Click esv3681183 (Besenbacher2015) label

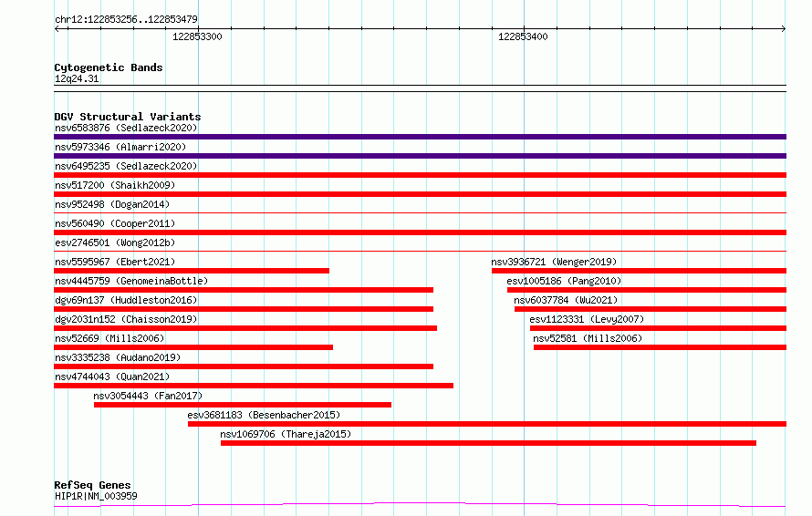click(264, 415)
